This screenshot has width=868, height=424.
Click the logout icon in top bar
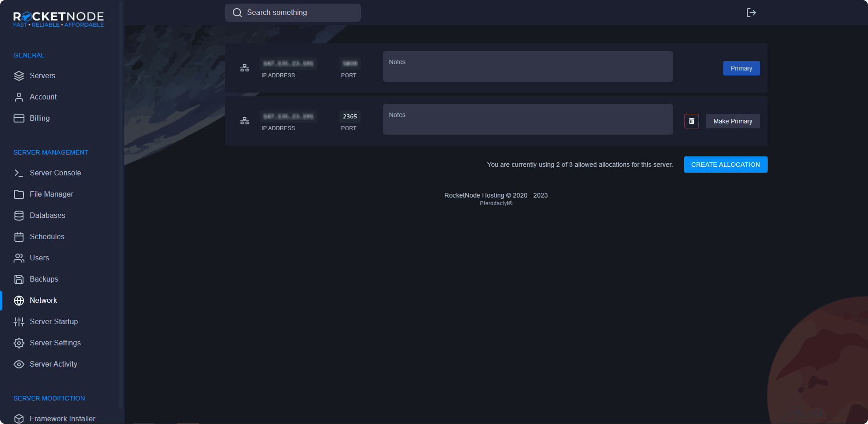click(x=751, y=13)
